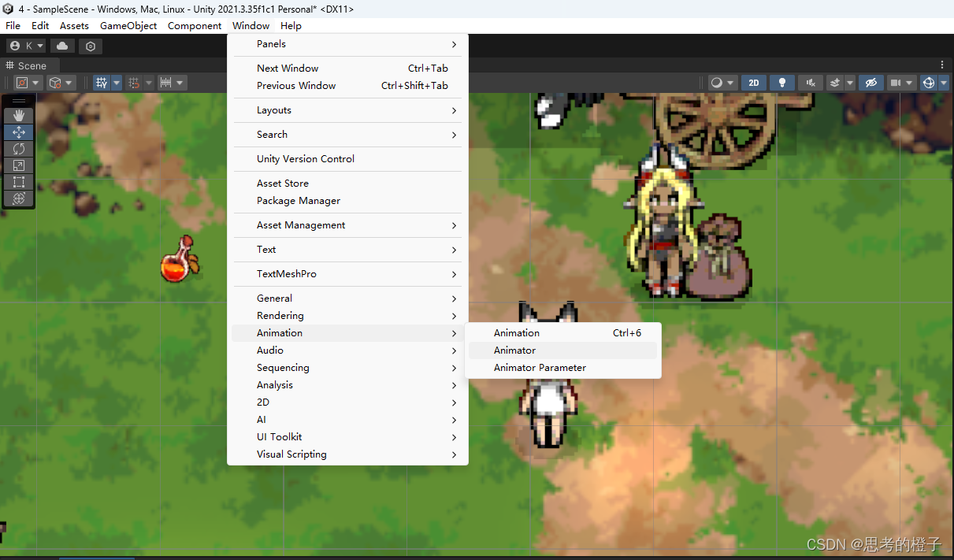Toggle grid visibility (Y axis grid)

[101, 83]
